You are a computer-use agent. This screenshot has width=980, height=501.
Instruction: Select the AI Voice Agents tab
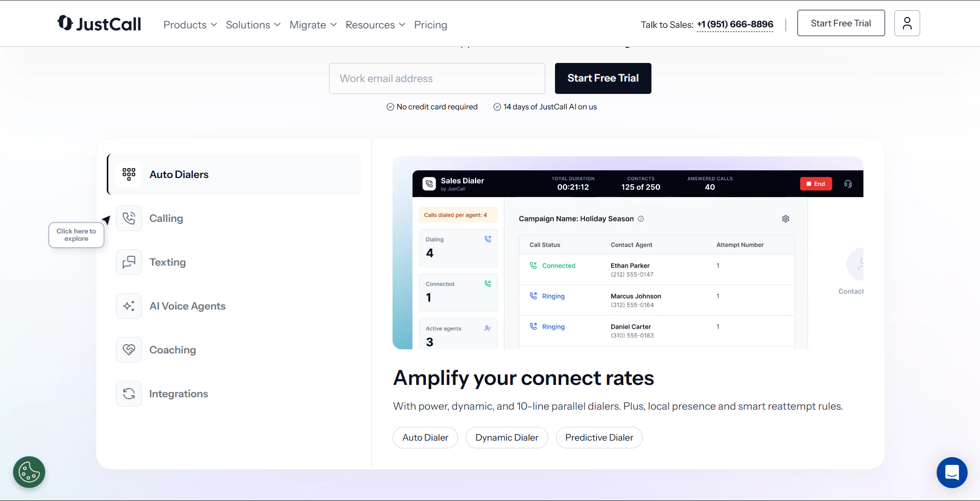click(x=234, y=306)
